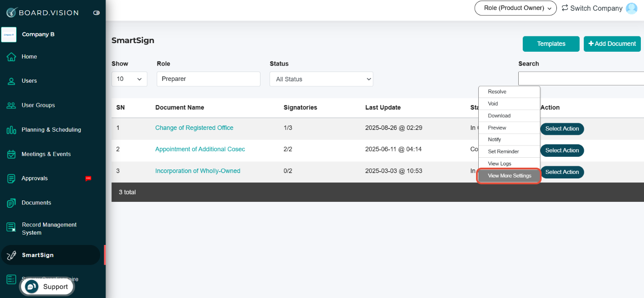Open the Planning & Scheduling chart icon
The image size is (644, 298).
click(x=11, y=130)
